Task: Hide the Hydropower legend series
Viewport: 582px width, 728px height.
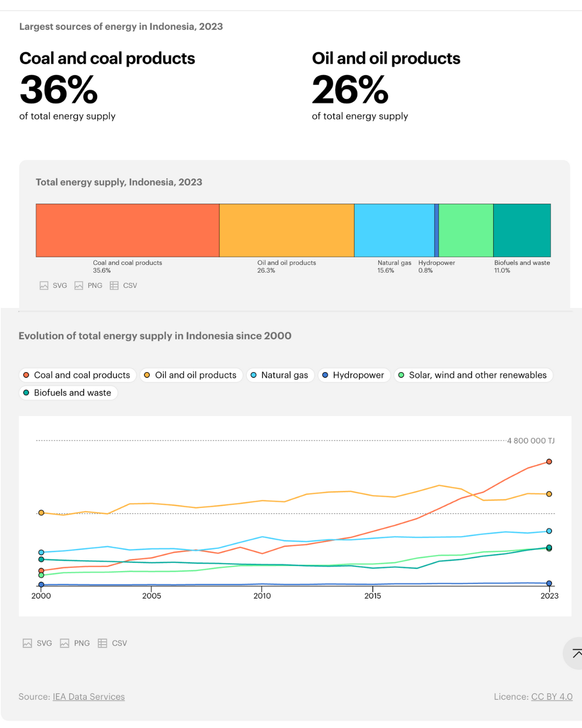Action: point(354,375)
